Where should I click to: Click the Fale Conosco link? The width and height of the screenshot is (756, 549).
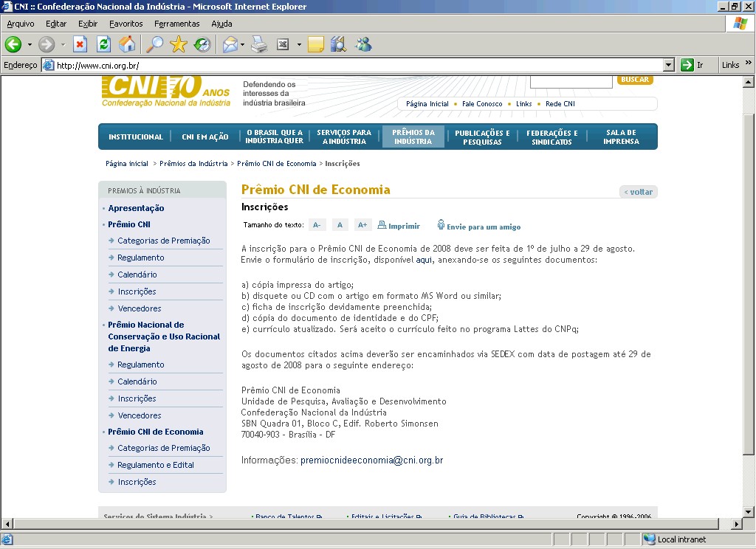click(x=482, y=103)
